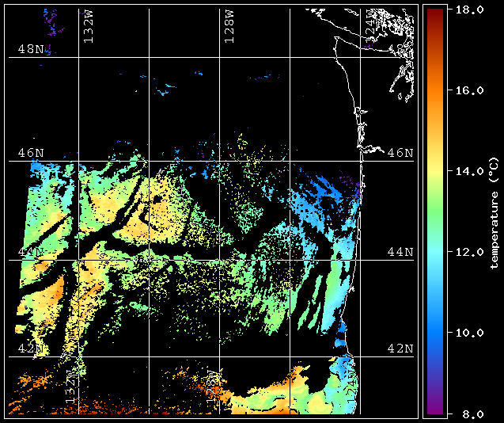Screen dimensions: 504x423
Task: Select the 44N label on the right side
Action: coord(400,251)
